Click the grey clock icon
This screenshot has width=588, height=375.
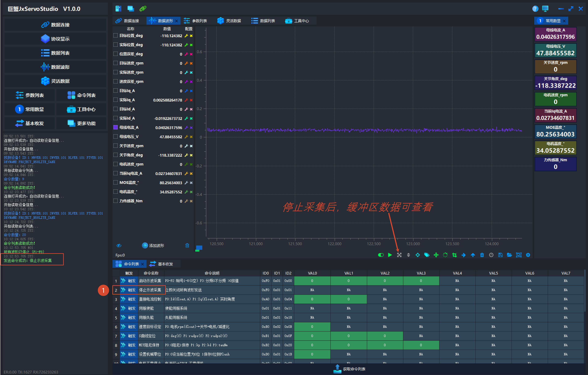[x=491, y=255]
